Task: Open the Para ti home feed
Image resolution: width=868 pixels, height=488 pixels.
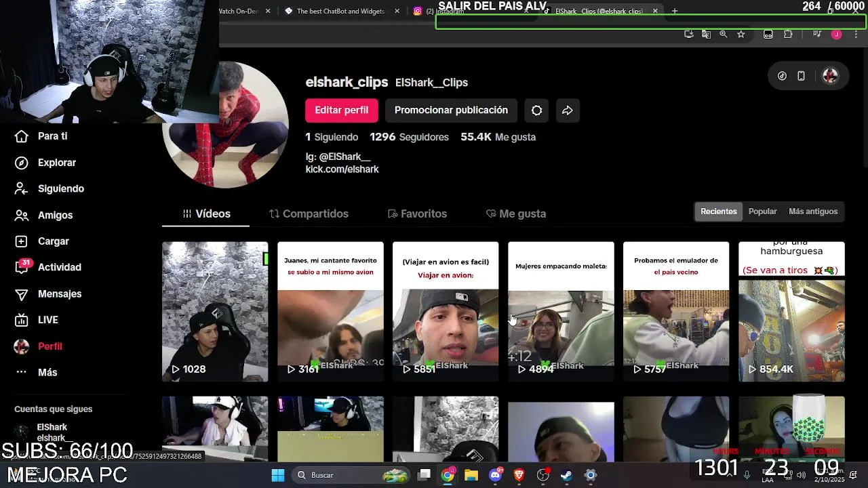Action: click(41, 136)
